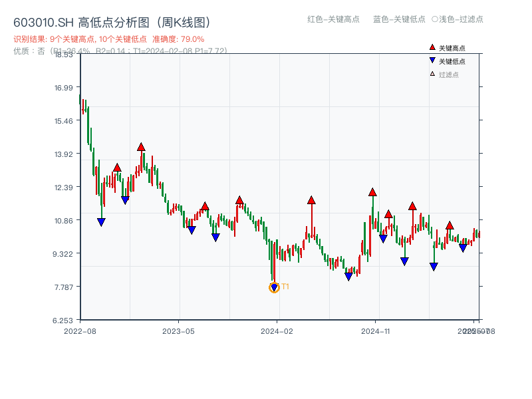Select the highest red triangle near 2024-11
Screen dimensions: 532x399
372,192
